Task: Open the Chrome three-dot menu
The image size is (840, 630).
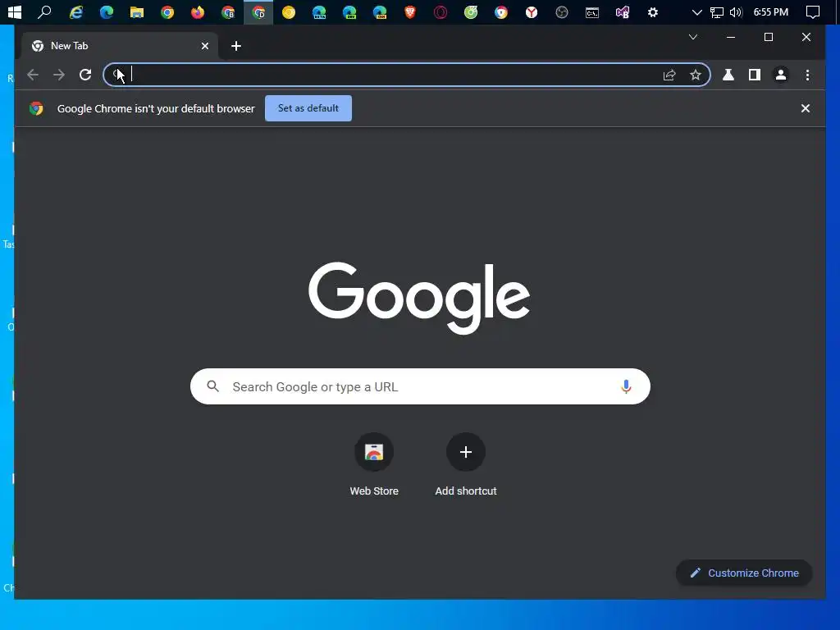Action: coord(807,75)
